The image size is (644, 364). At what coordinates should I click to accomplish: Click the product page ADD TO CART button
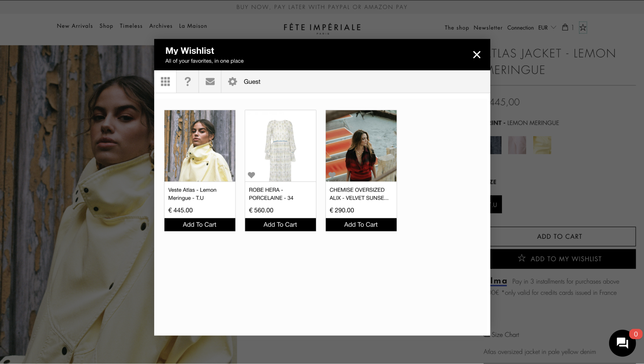coord(563,237)
